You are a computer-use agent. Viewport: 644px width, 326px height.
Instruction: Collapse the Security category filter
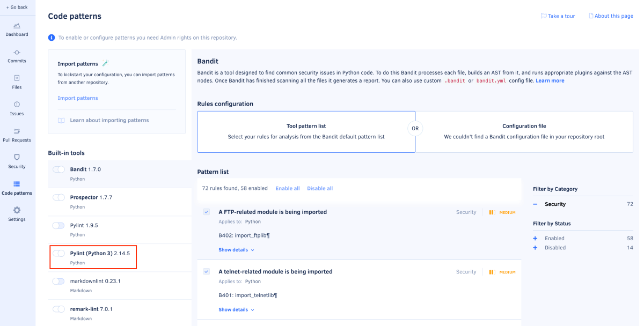pos(535,204)
